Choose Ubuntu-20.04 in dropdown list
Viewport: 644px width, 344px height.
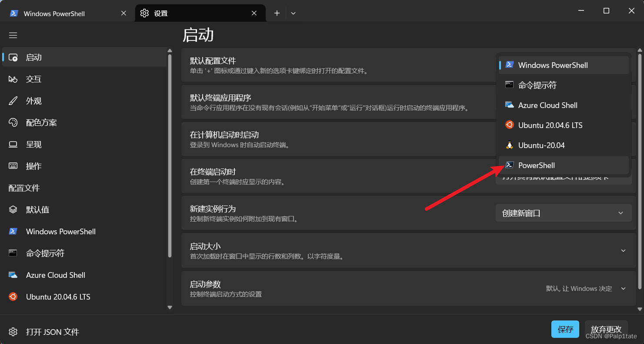(x=564, y=145)
